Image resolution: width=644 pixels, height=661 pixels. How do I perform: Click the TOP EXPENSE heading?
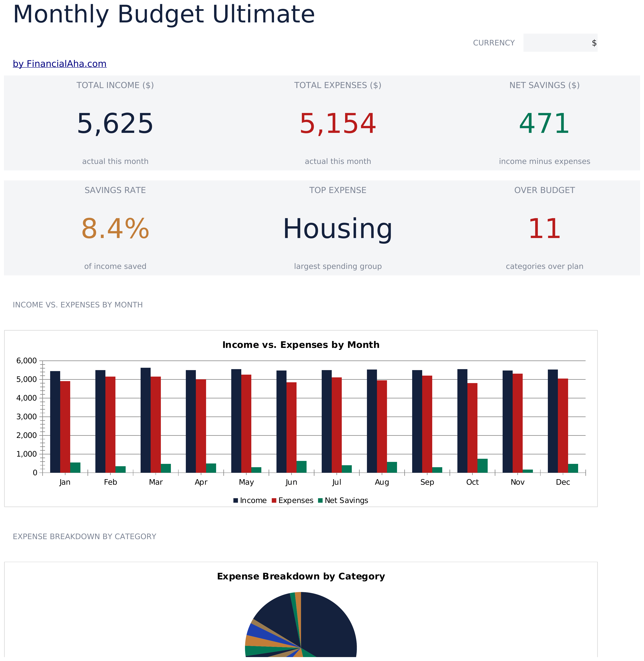point(338,190)
